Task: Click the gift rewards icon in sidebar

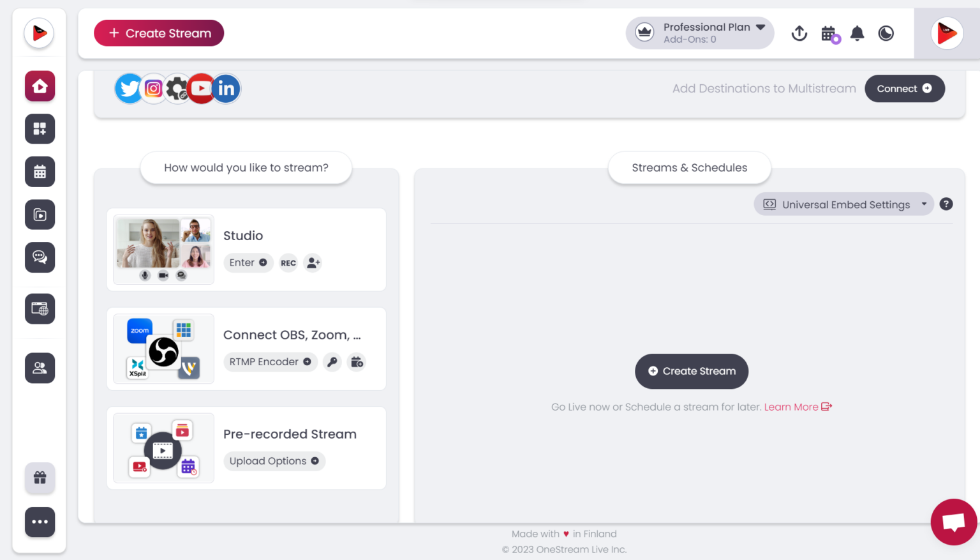Action: tap(40, 478)
